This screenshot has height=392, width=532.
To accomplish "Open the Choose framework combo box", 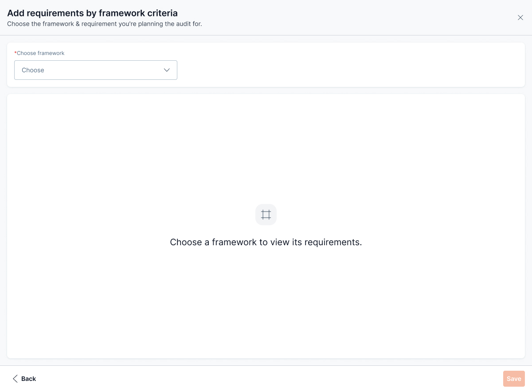I will (x=95, y=70).
